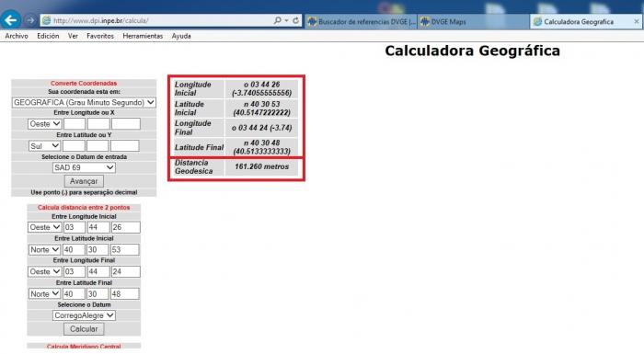Screen dimensions: 644x354
Task: Open the Favoritos menu
Action: pos(100,36)
